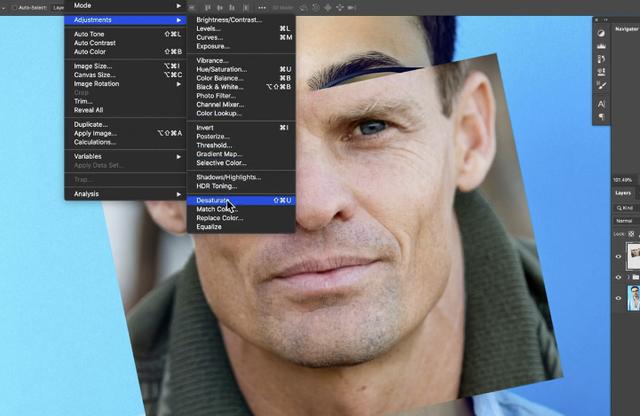Select the highlighted Adjustments menu item

pyautogui.click(x=125, y=20)
